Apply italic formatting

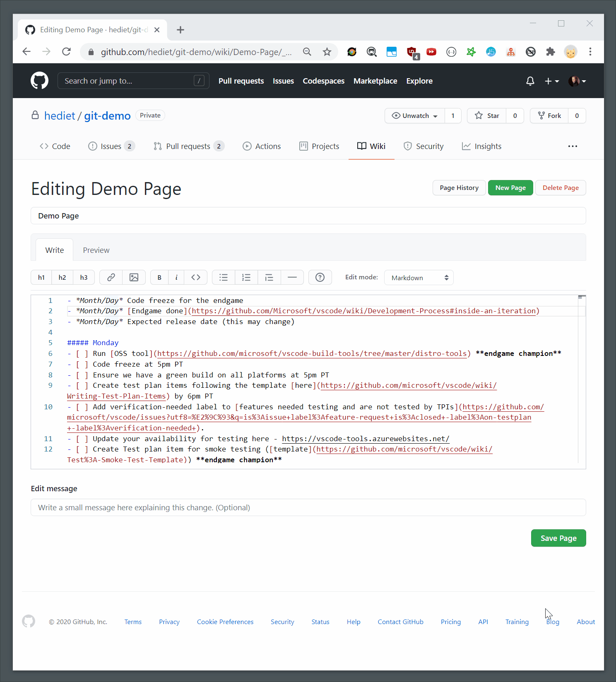[x=176, y=277]
